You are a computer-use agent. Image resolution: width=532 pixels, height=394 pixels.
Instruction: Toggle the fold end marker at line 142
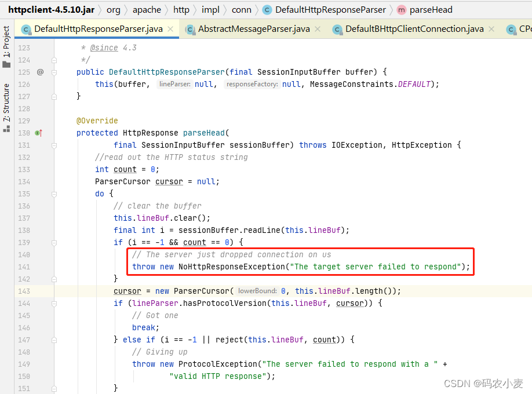coord(54,279)
